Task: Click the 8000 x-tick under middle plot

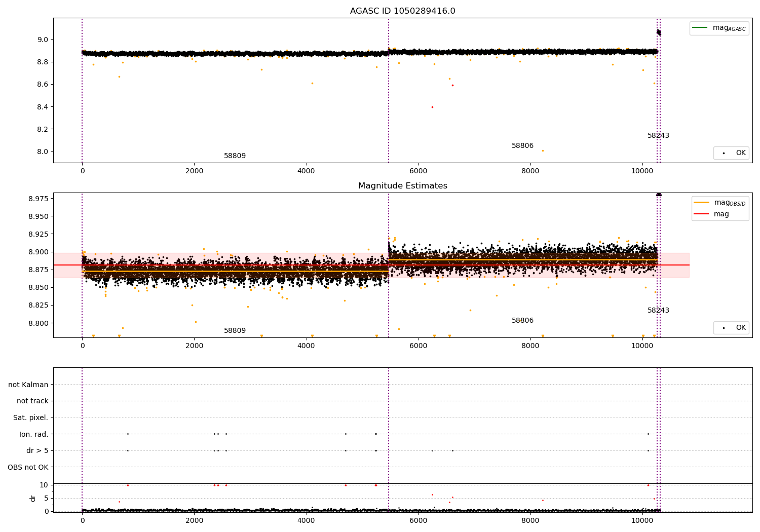Action: tap(530, 346)
